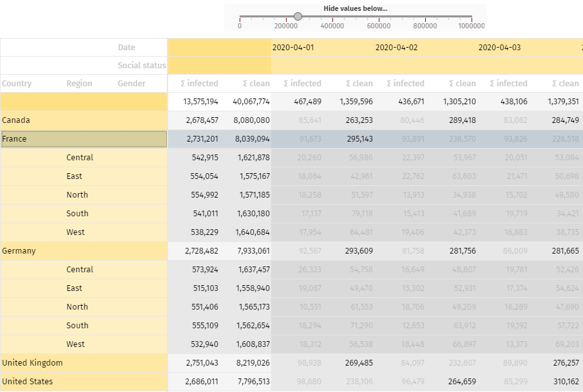583x392 pixels.
Task: Click grand total infected cell 13,575,194
Action: (x=200, y=102)
